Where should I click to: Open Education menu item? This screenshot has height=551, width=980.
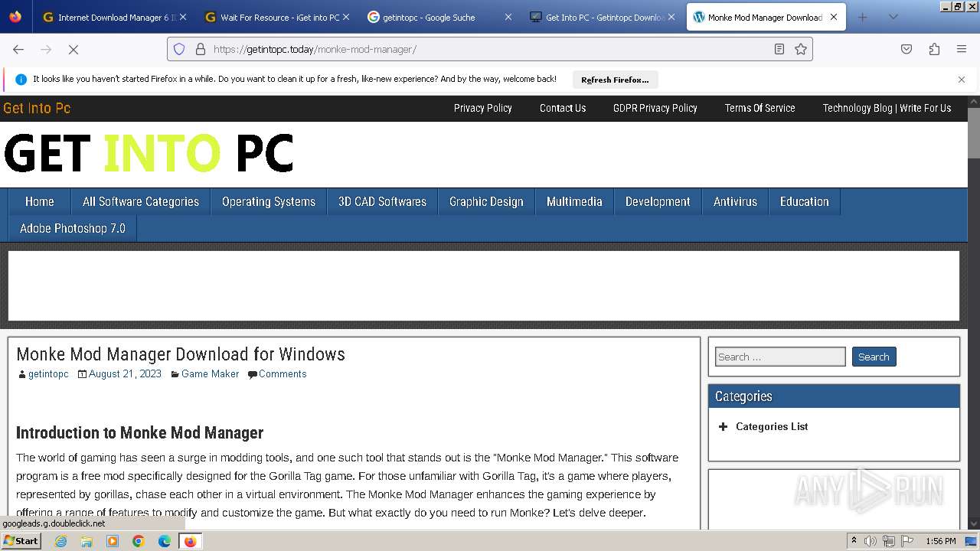coord(805,201)
